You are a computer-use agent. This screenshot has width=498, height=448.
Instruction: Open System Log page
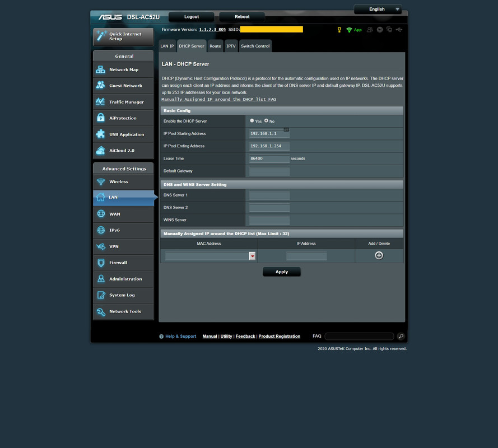123,295
